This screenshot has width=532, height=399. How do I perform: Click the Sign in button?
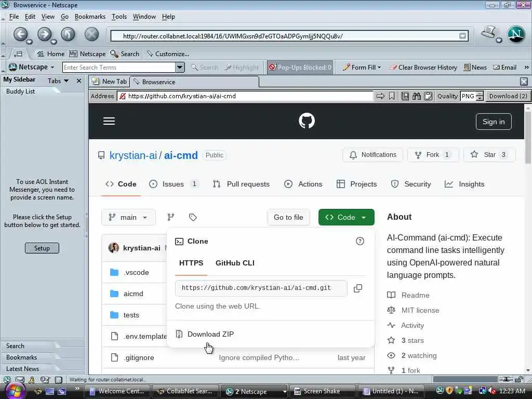(x=494, y=122)
